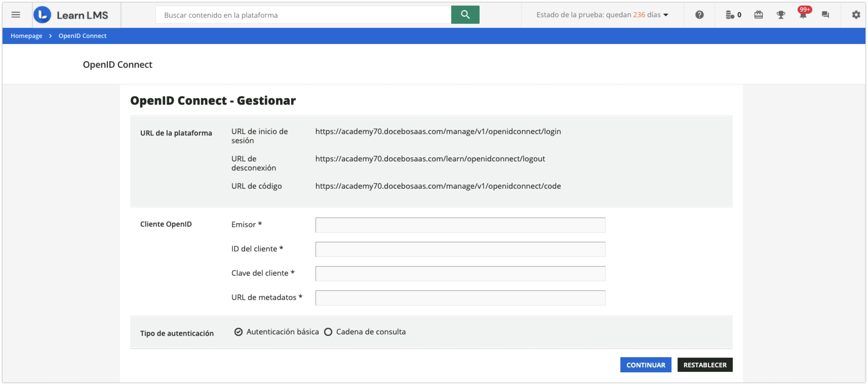868x385 pixels.
Task: Click the CONTINUAR button
Action: tap(646, 365)
